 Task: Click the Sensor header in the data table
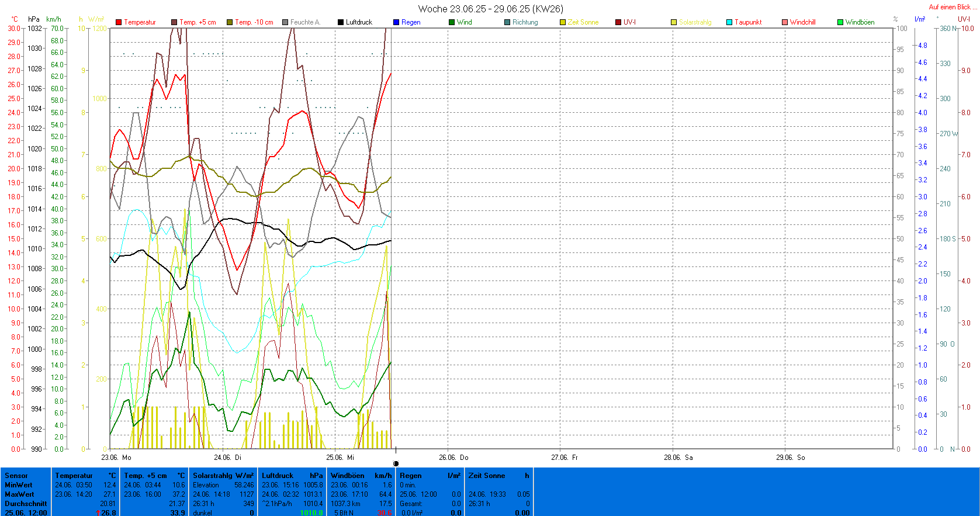click(x=16, y=476)
